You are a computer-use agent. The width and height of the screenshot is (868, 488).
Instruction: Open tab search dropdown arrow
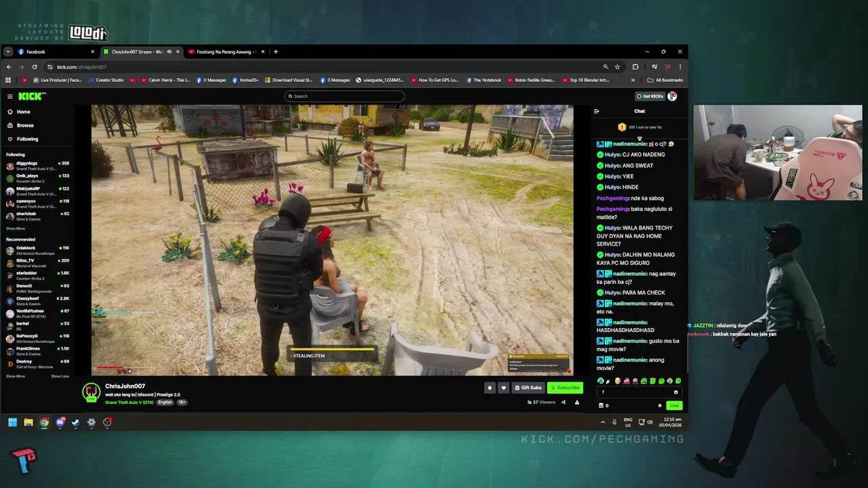[x=8, y=52]
